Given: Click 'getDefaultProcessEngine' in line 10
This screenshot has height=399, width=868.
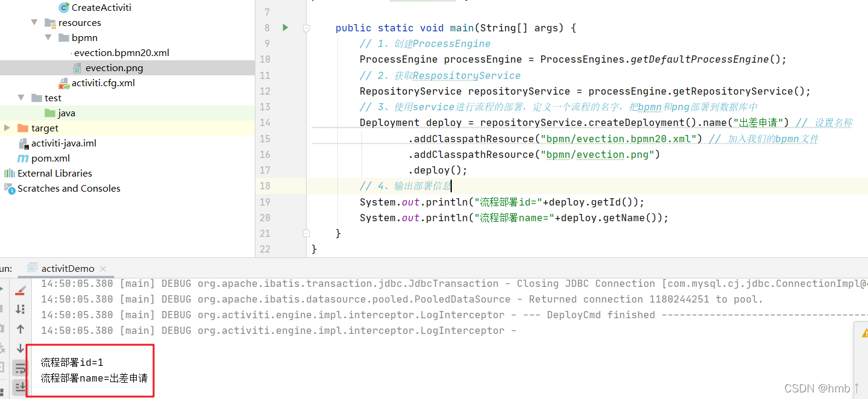Looking at the screenshot, I should (x=700, y=59).
